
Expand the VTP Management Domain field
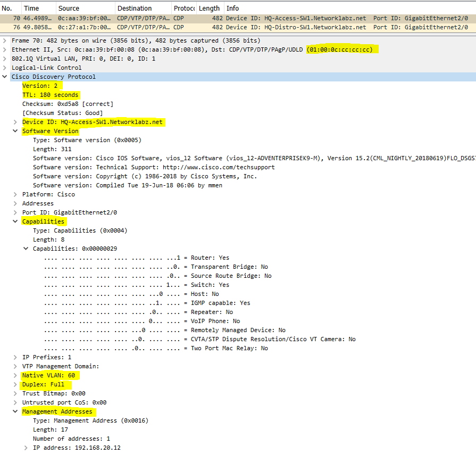(15, 367)
